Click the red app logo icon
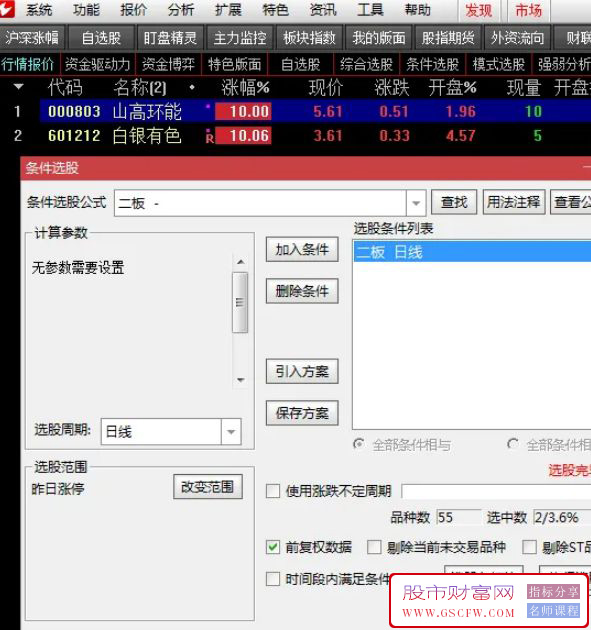 pos(7,9)
